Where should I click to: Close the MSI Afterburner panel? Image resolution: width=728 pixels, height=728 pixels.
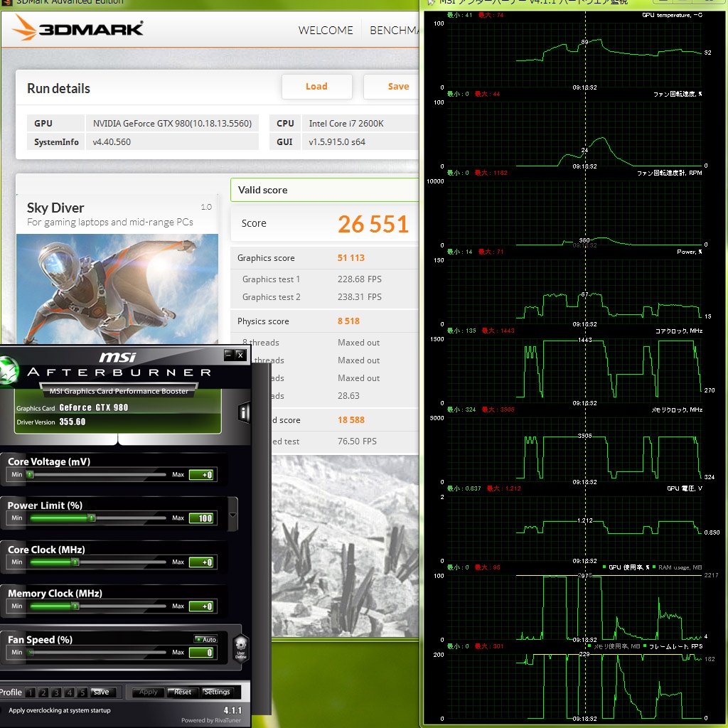[240, 355]
